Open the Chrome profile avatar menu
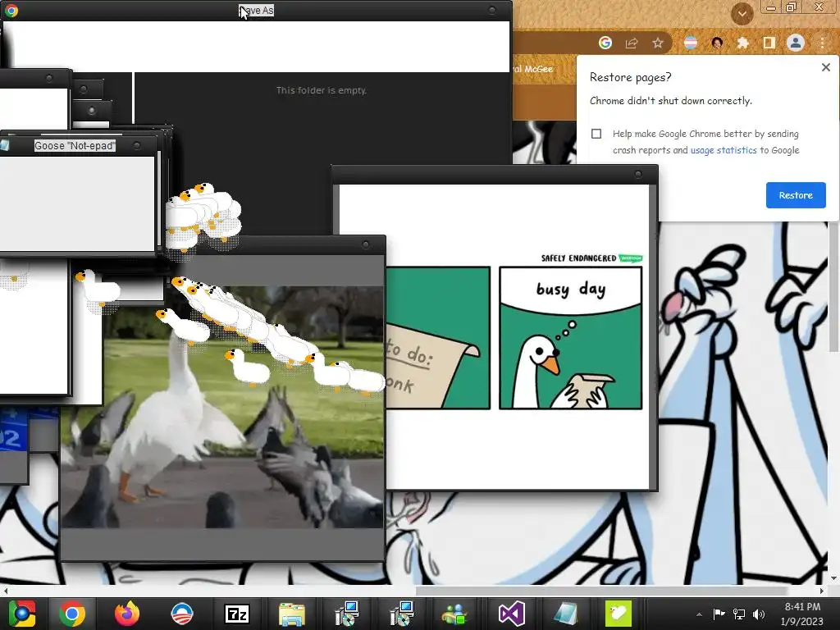The height and width of the screenshot is (630, 840). click(x=796, y=43)
